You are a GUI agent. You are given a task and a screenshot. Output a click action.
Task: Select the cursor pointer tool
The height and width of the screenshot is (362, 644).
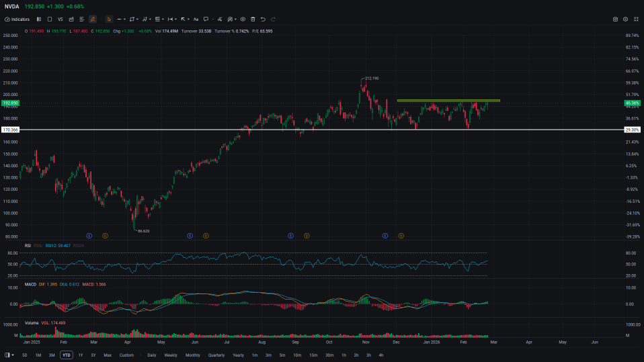(109, 19)
